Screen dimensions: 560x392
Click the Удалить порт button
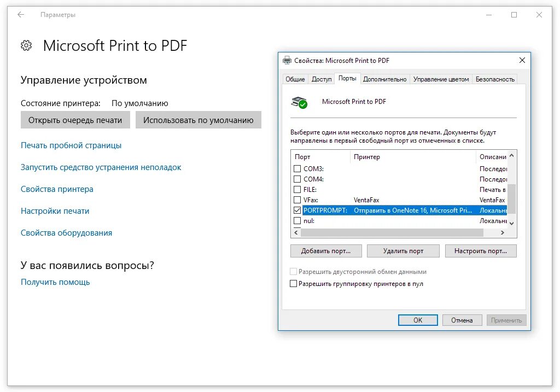click(x=403, y=251)
